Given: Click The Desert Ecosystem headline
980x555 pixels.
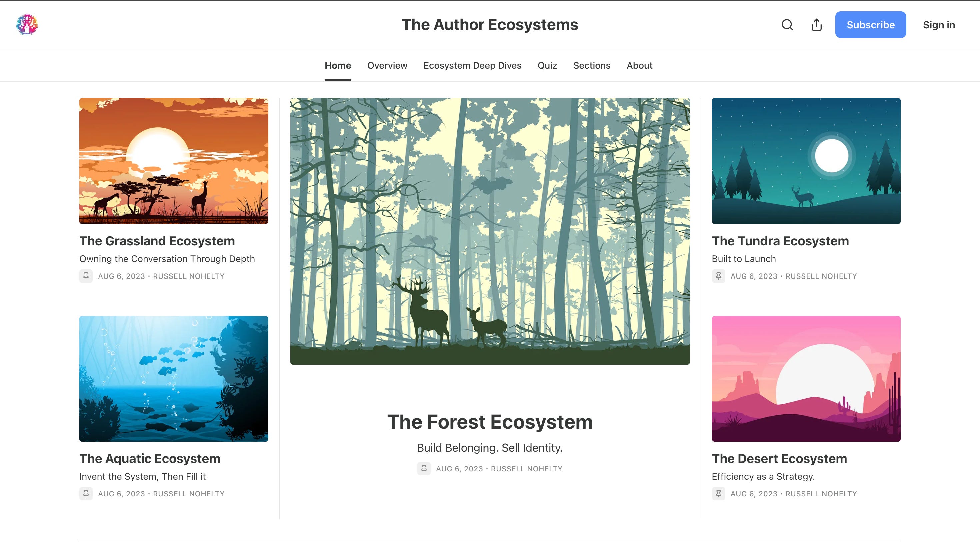Looking at the screenshot, I should click(x=779, y=458).
